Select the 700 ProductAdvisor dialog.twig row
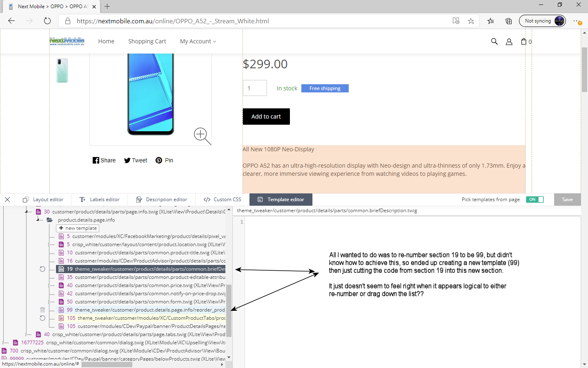The height and width of the screenshot is (368, 588). tap(114, 351)
